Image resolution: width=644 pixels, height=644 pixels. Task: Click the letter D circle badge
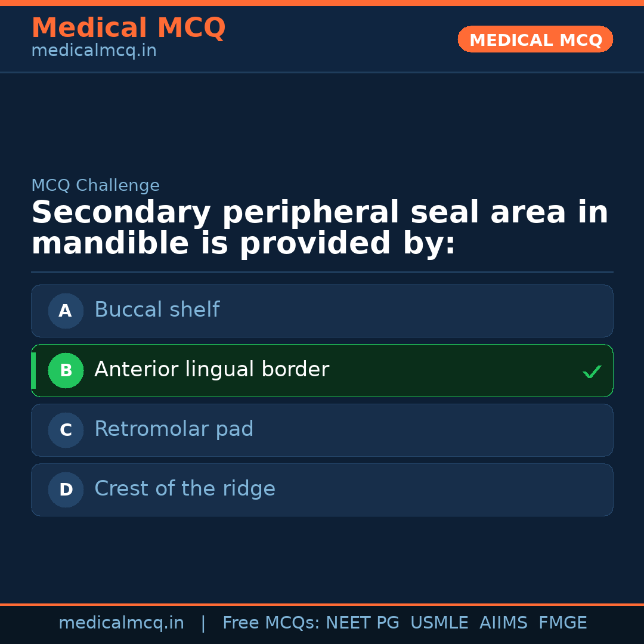click(x=66, y=490)
